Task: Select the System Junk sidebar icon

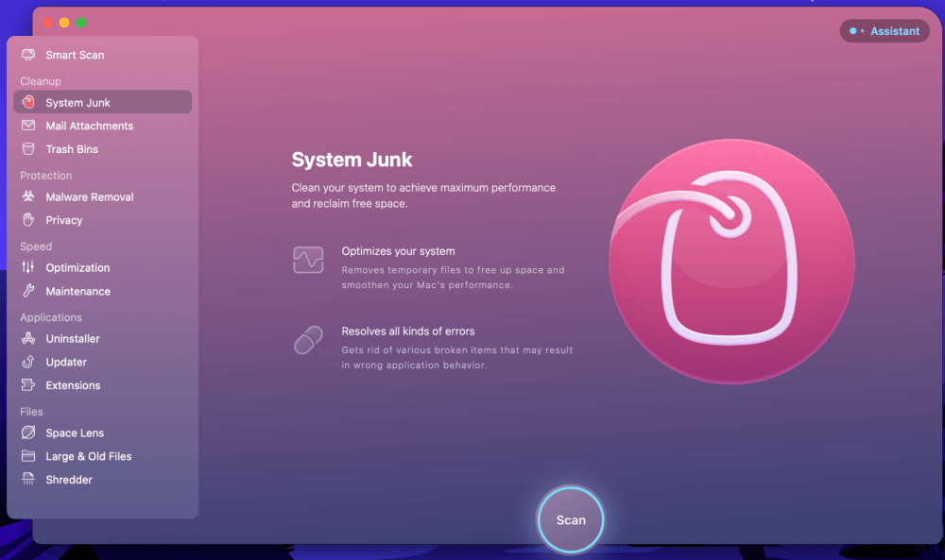Action: [28, 102]
